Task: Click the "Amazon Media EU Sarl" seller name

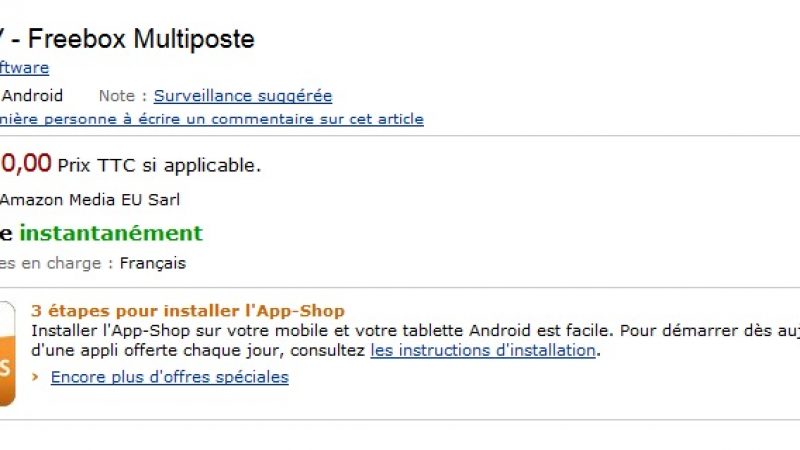Action: [x=90, y=199]
